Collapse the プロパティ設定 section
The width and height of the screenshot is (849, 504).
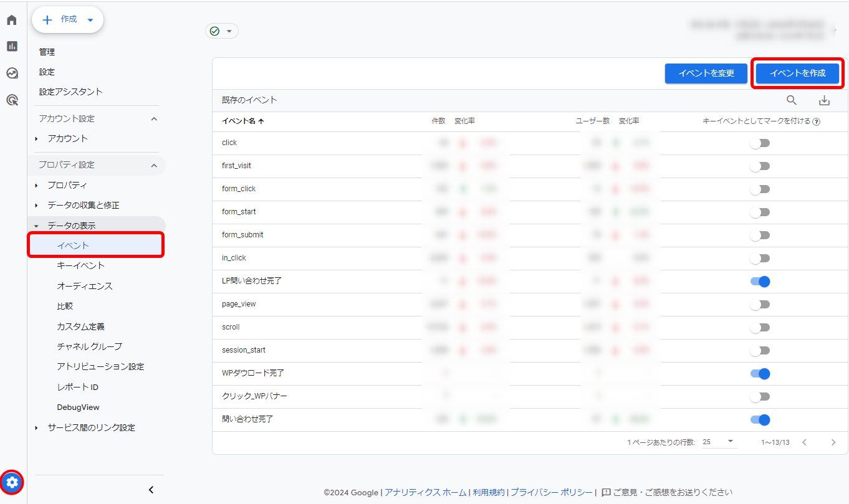point(154,165)
